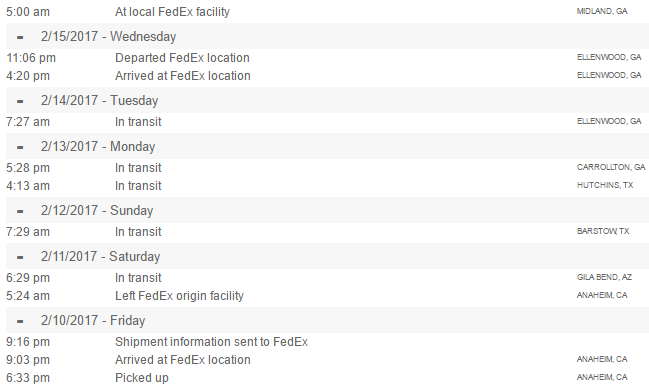Click the CARROLLTON, GA location label

pos(611,167)
